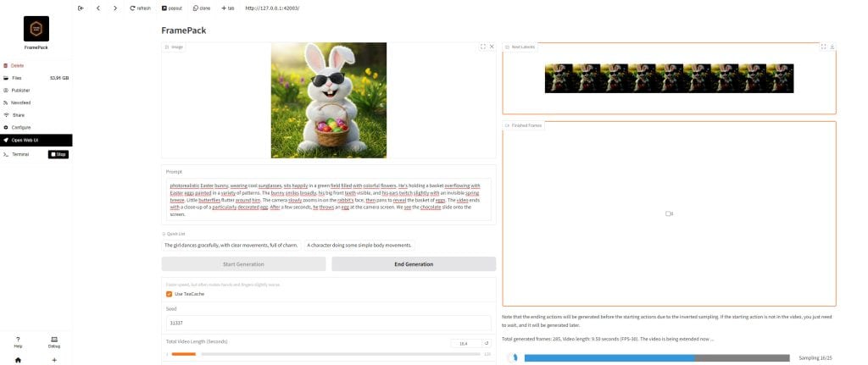Clone the current browser view

[202, 8]
